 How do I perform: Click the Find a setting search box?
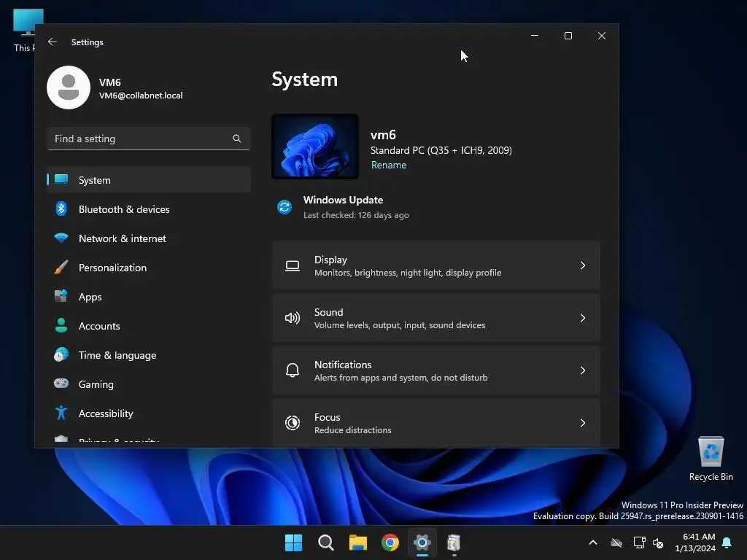pyautogui.click(x=149, y=139)
